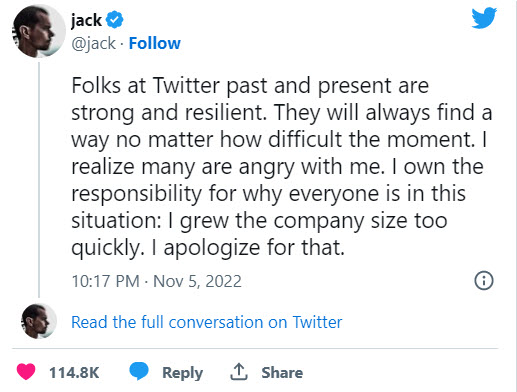Like the tweet with the pink heart
517x392 pixels.
(x=26, y=371)
